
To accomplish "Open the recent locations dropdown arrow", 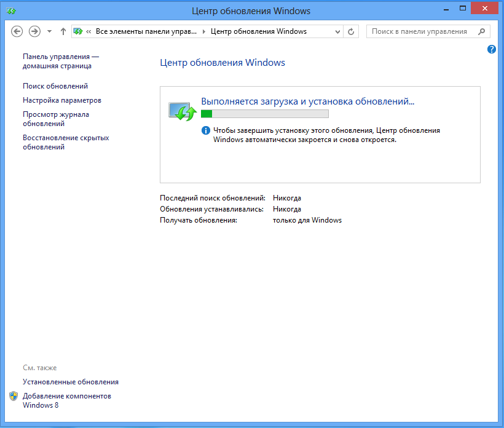I will (x=49, y=31).
